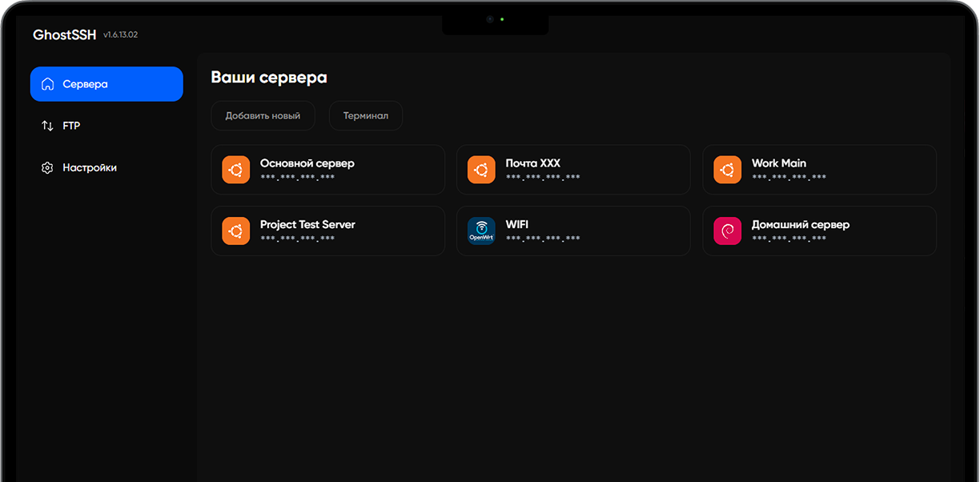Click the house icon in the sidebar
The height and width of the screenshot is (482, 980).
click(47, 84)
